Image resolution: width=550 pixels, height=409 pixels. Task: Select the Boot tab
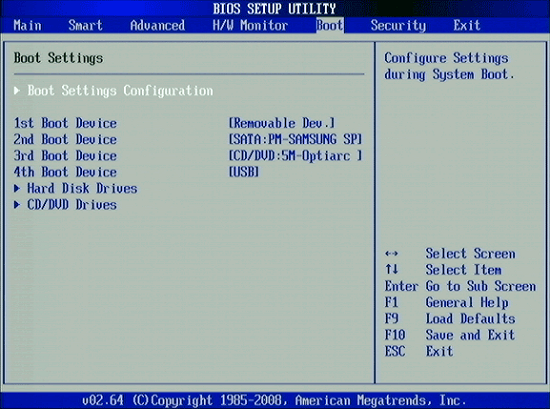330,26
